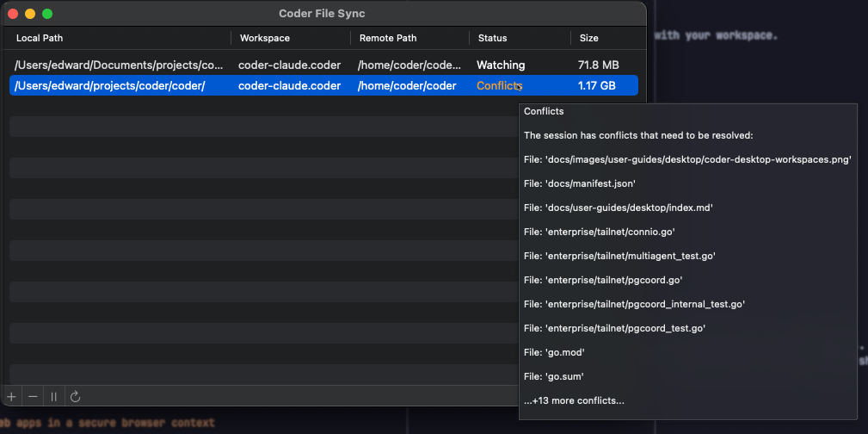Click 'enterprise/tailnet/pgcoord_test.go' conflict entry
Viewport: 868px width, 434px height.
614,328
